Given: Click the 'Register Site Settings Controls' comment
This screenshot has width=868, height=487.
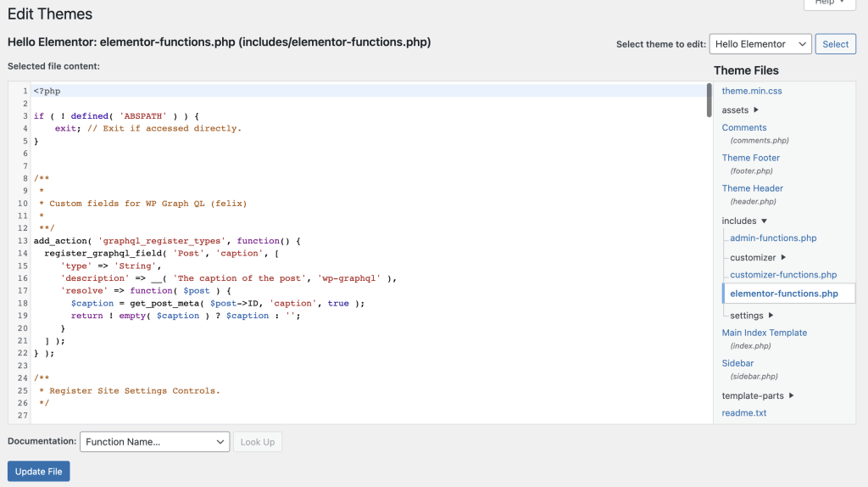Looking at the screenshot, I should (x=130, y=390).
